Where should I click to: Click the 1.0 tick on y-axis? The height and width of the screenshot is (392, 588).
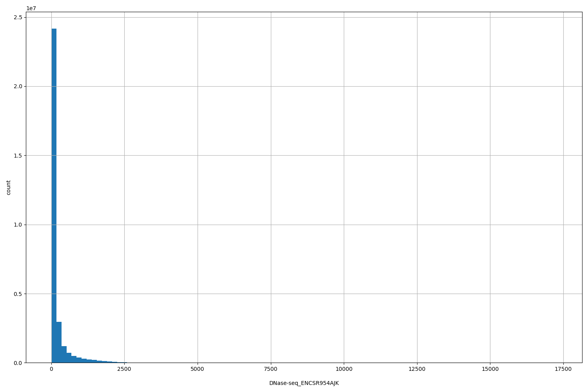coord(18,224)
